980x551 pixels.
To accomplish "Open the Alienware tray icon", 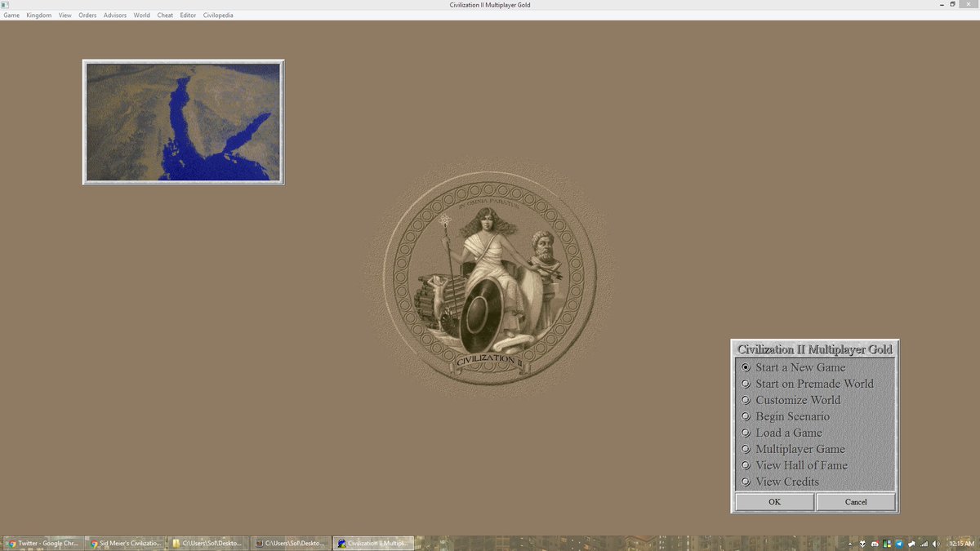I will click(x=862, y=544).
